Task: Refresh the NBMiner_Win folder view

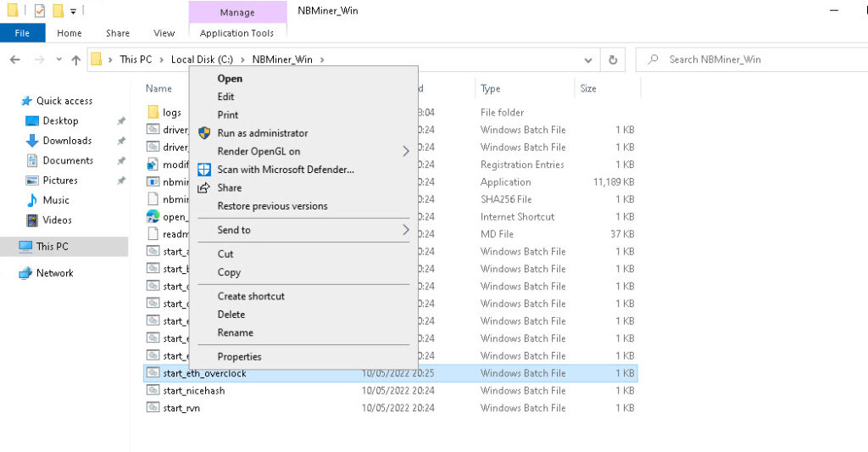Action: point(613,60)
